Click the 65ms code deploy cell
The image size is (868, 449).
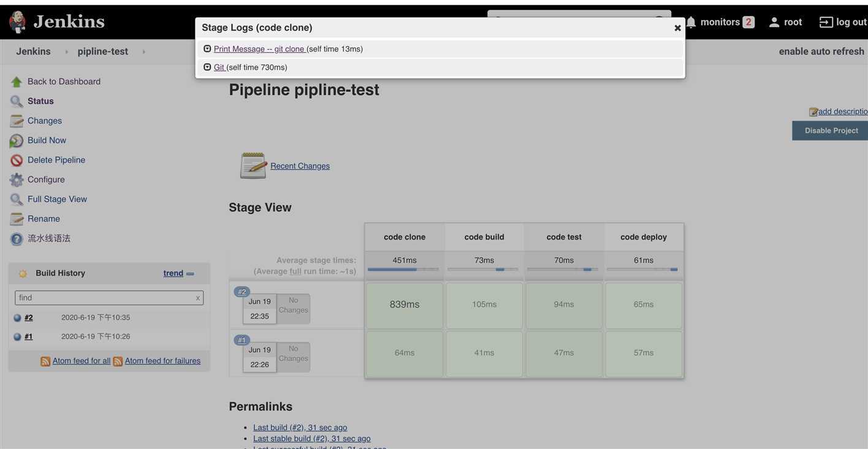click(x=644, y=305)
